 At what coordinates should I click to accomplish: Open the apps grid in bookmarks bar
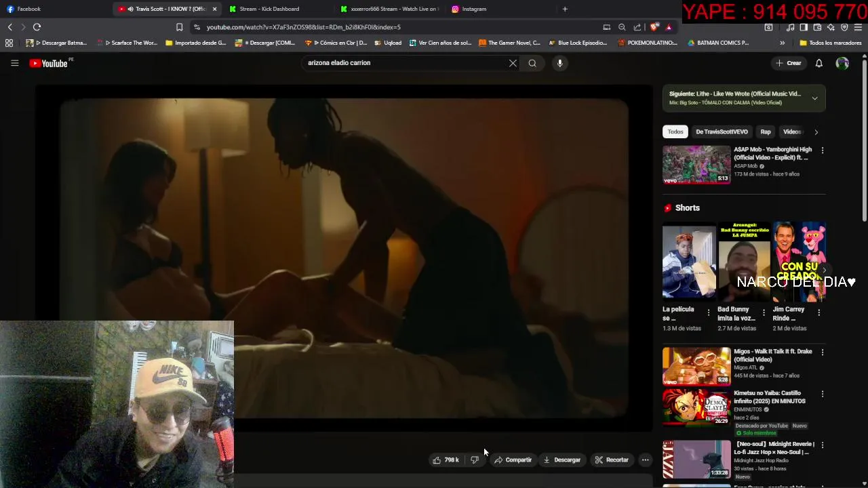(x=9, y=43)
